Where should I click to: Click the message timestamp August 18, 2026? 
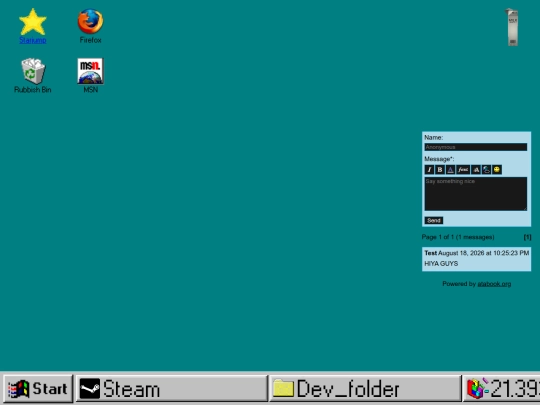[484, 253]
